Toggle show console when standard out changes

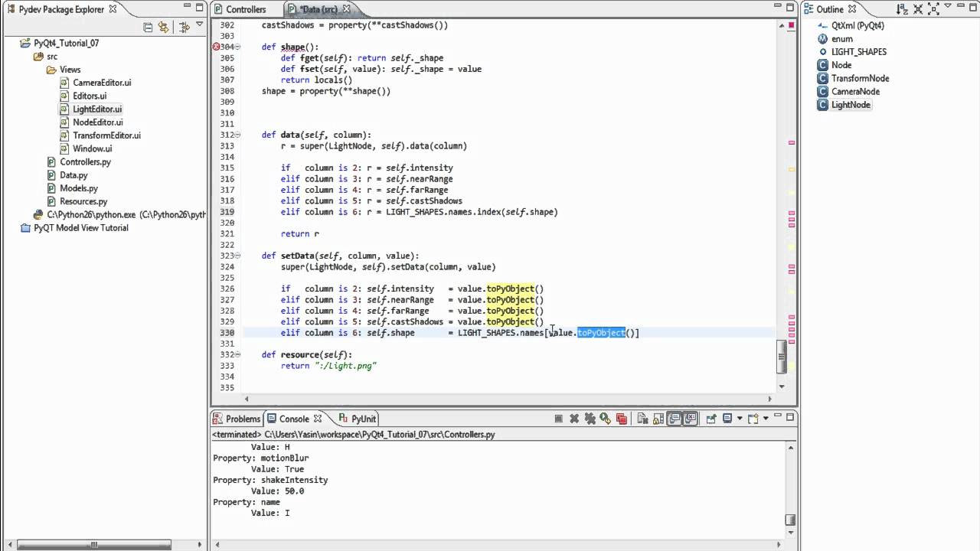[675, 419]
